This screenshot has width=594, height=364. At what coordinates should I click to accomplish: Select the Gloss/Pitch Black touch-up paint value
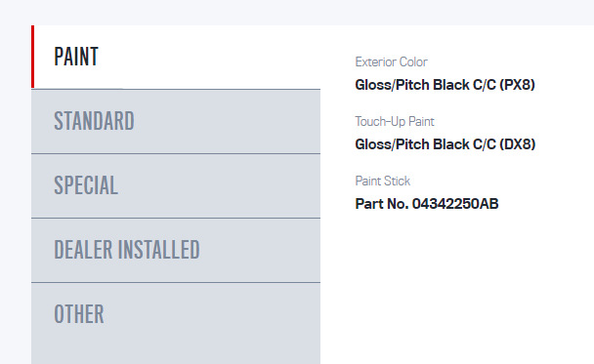pos(445,144)
